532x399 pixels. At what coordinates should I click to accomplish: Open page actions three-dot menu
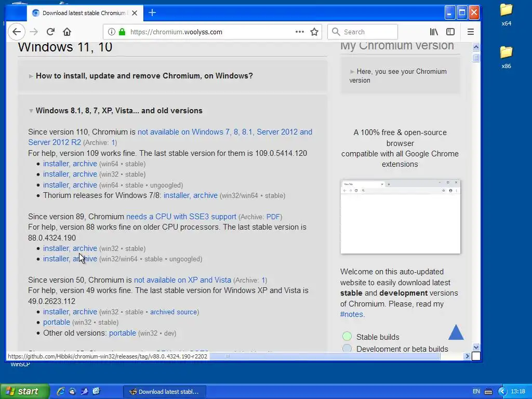[300, 32]
